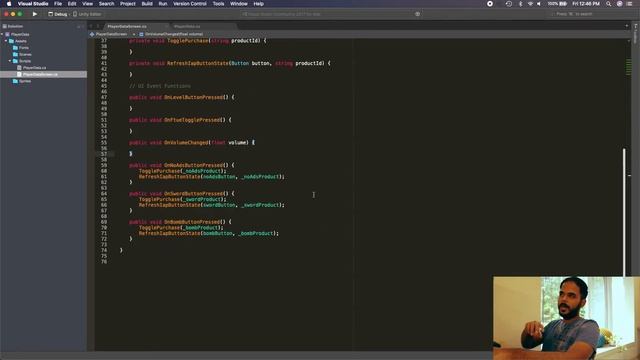The image size is (640, 360).
Task: Collapse the Scripts folder
Action: coord(10,61)
